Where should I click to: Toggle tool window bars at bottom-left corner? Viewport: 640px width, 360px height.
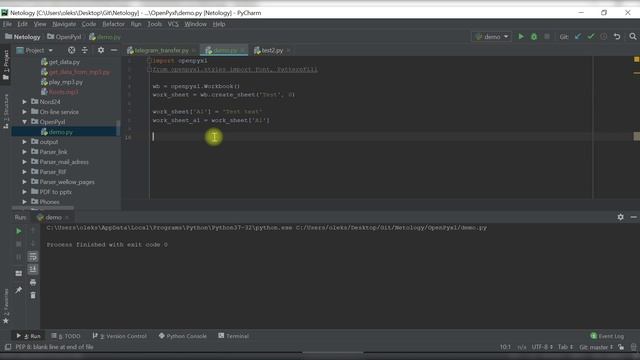click(x=8, y=347)
